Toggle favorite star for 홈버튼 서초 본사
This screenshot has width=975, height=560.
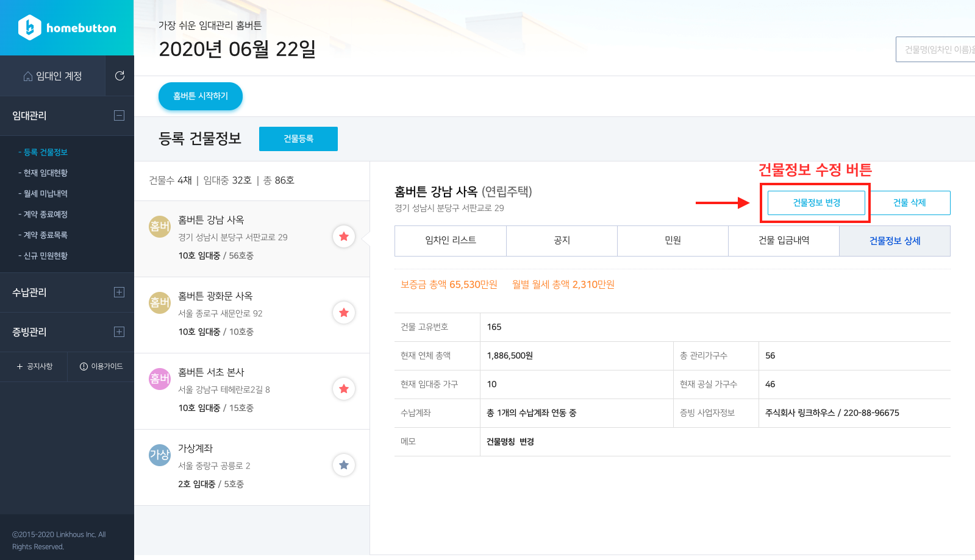click(344, 389)
